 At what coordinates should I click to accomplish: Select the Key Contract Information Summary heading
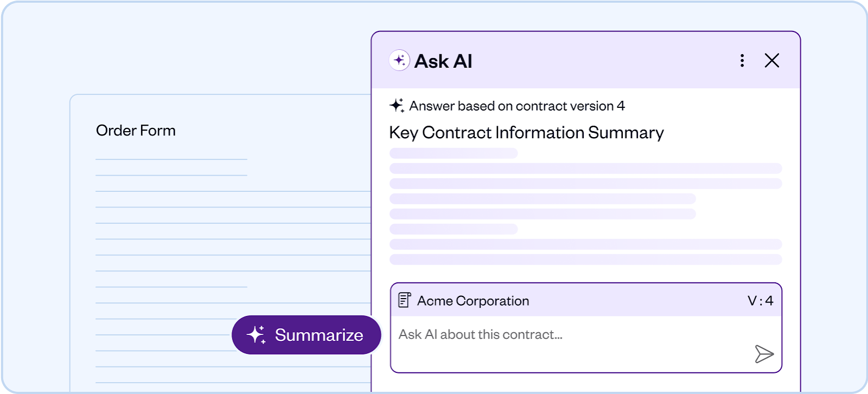tap(526, 133)
